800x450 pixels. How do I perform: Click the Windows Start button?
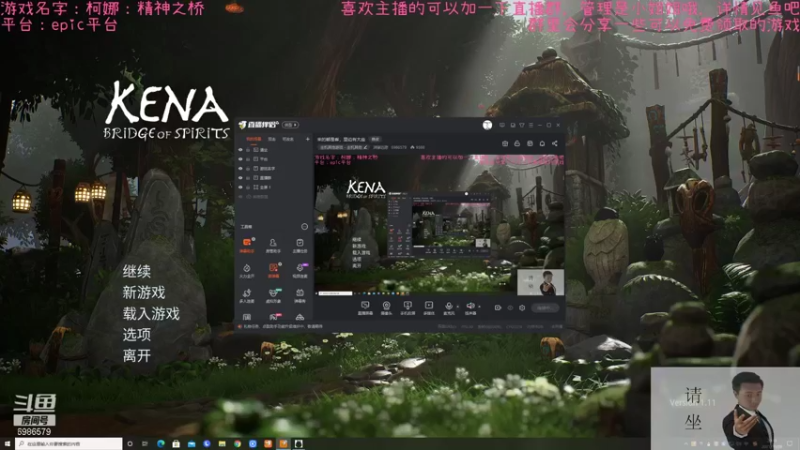(x=7, y=444)
